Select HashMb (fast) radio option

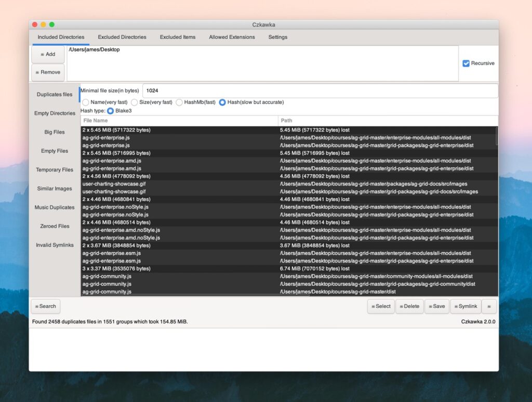coord(179,102)
